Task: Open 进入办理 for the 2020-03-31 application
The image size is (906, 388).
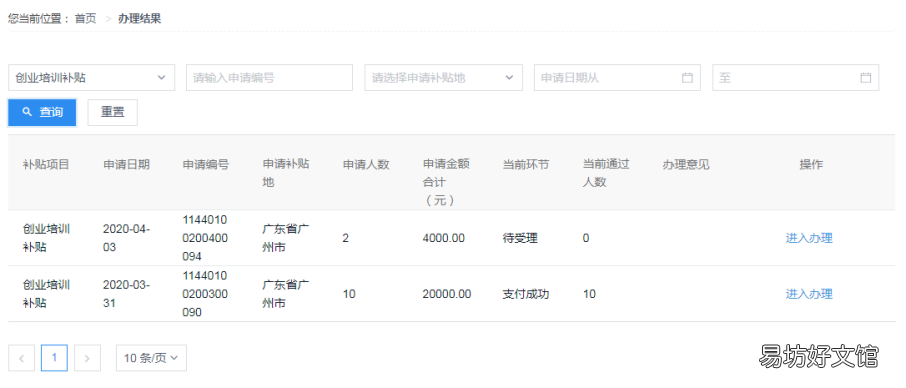Action: pos(809,294)
